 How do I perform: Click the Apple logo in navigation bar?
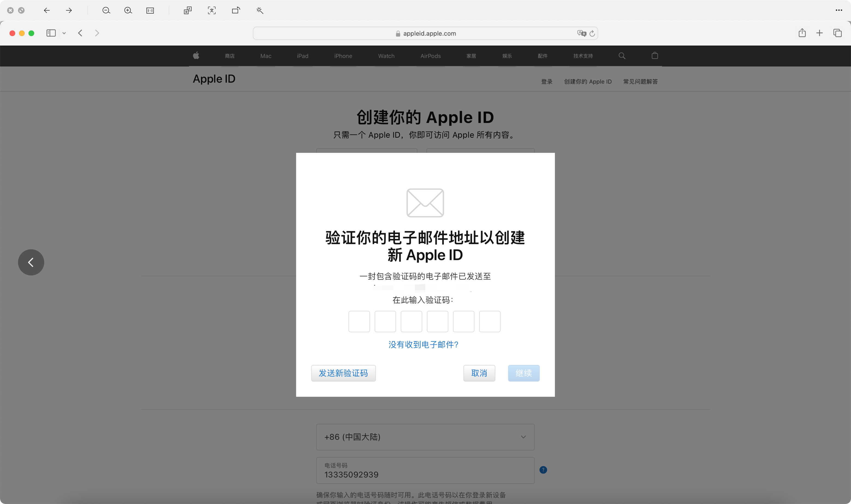point(196,56)
